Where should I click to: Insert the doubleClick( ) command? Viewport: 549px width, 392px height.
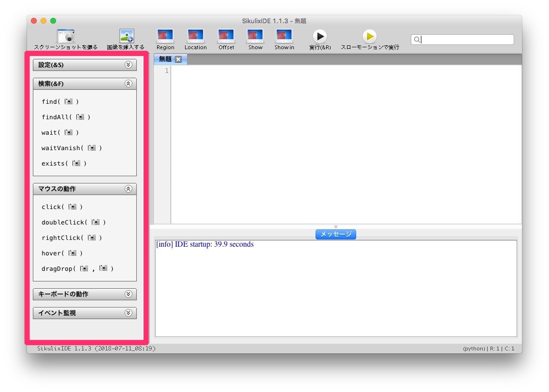[x=73, y=223]
